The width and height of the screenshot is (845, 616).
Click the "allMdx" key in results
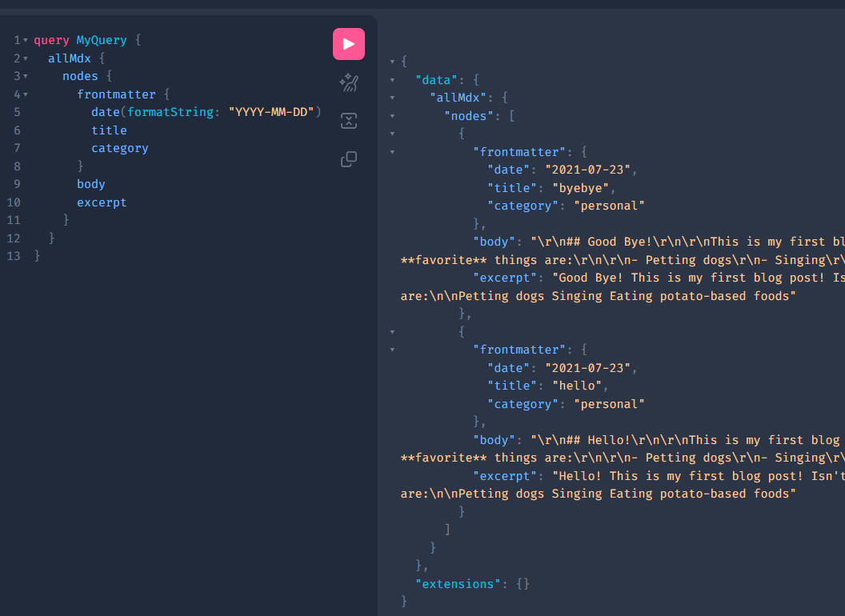458,98
